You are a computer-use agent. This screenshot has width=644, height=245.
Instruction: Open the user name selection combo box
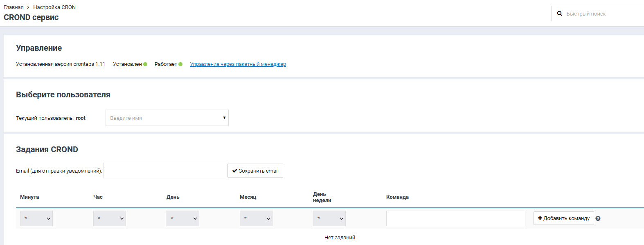(x=167, y=118)
